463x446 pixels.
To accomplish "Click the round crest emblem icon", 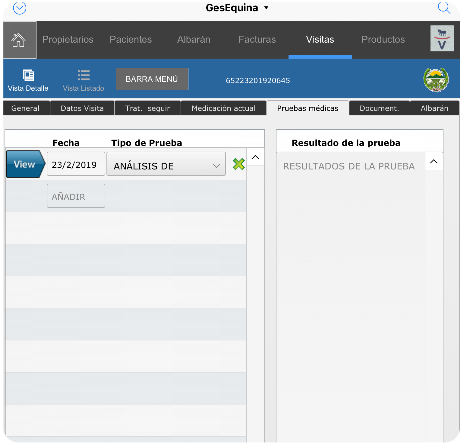I will coord(436,80).
